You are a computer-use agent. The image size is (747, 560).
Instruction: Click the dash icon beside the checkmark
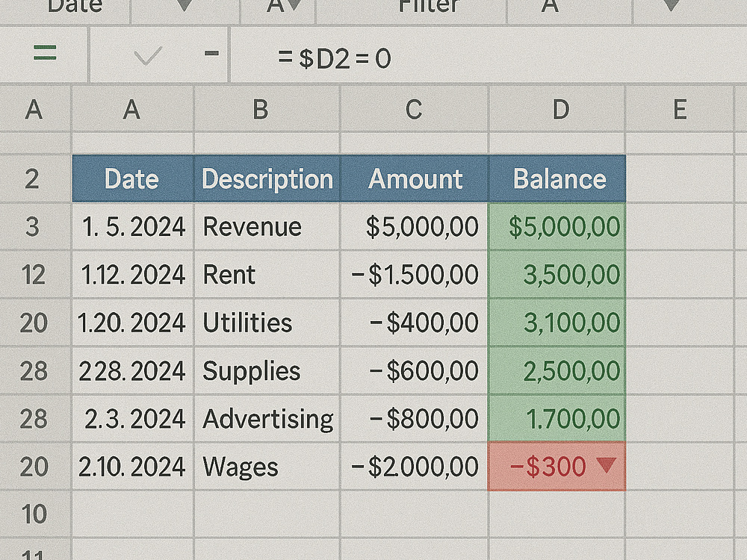pos(211,53)
